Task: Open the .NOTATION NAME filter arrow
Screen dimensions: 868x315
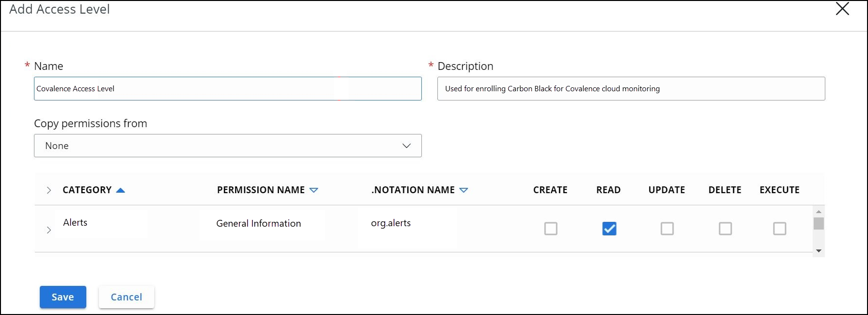Action: [464, 190]
